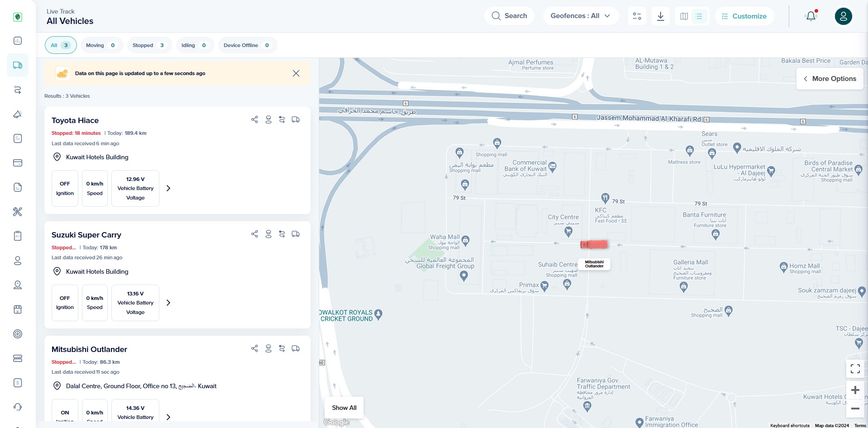Select the Idling filter tab
The width and height of the screenshot is (868, 428).
click(195, 45)
